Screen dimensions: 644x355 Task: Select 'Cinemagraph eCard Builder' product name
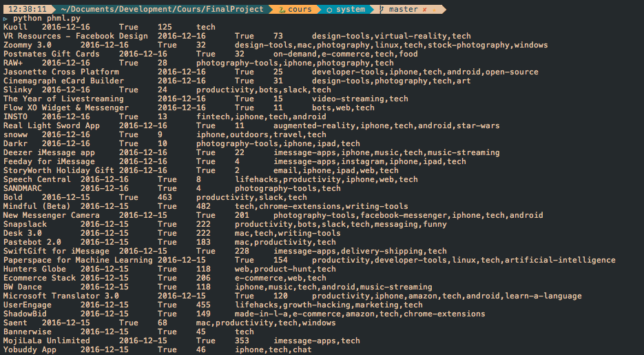tap(63, 81)
